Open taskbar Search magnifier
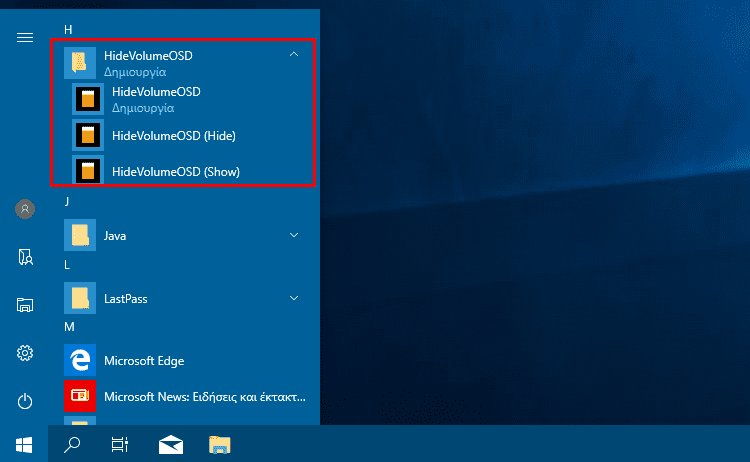The height and width of the screenshot is (462, 750). click(x=72, y=445)
